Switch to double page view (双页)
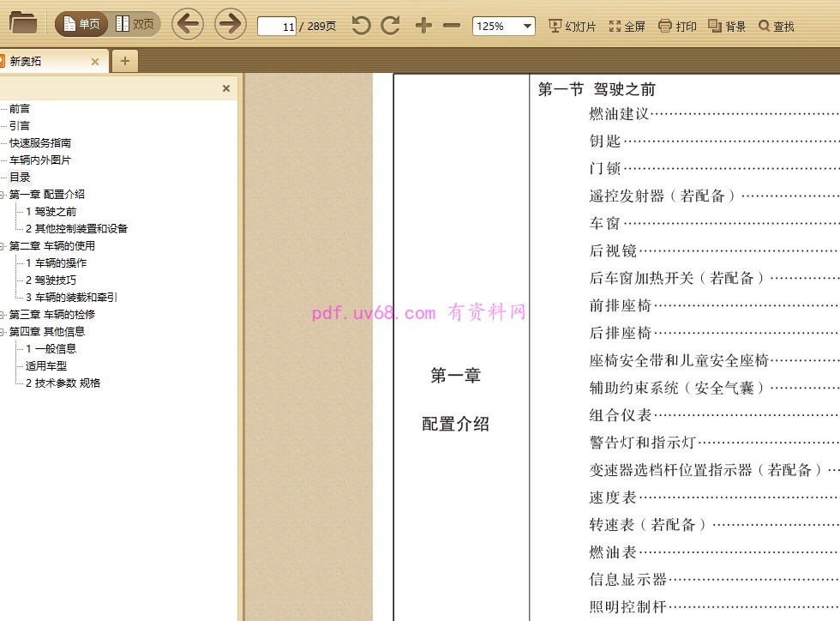 point(135,25)
